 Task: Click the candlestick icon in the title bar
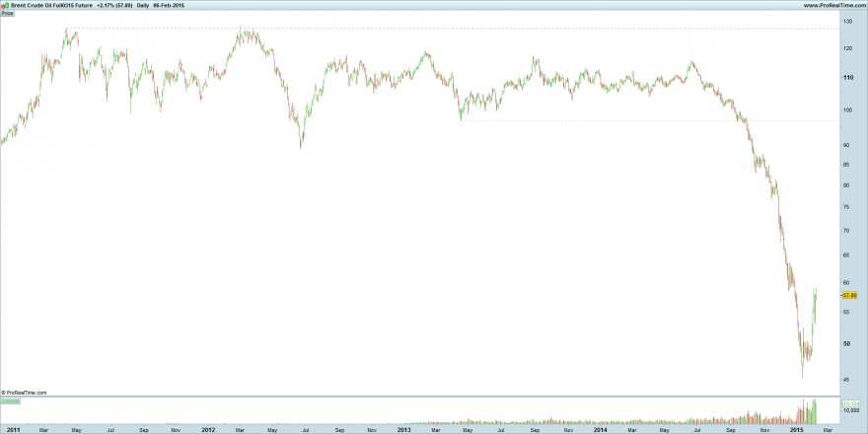point(5,5)
